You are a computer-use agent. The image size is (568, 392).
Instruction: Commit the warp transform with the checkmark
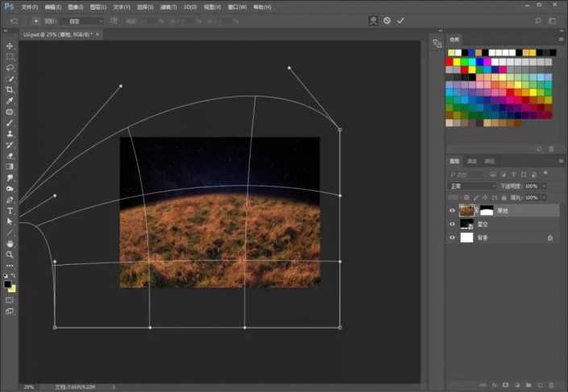400,20
